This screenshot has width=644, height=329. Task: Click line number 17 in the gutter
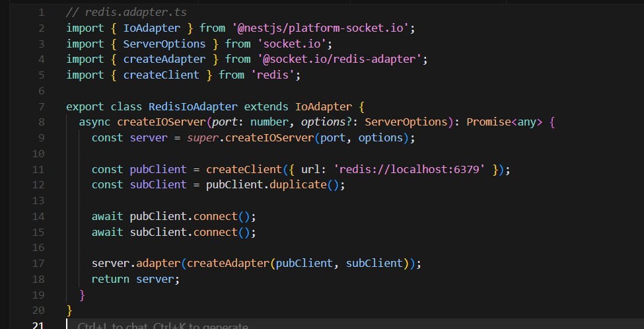tap(38, 264)
